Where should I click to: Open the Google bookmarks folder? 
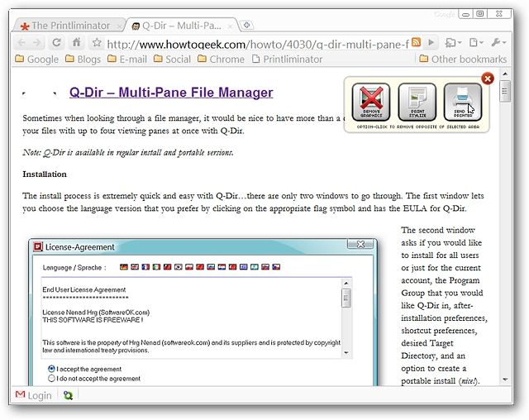(x=37, y=60)
